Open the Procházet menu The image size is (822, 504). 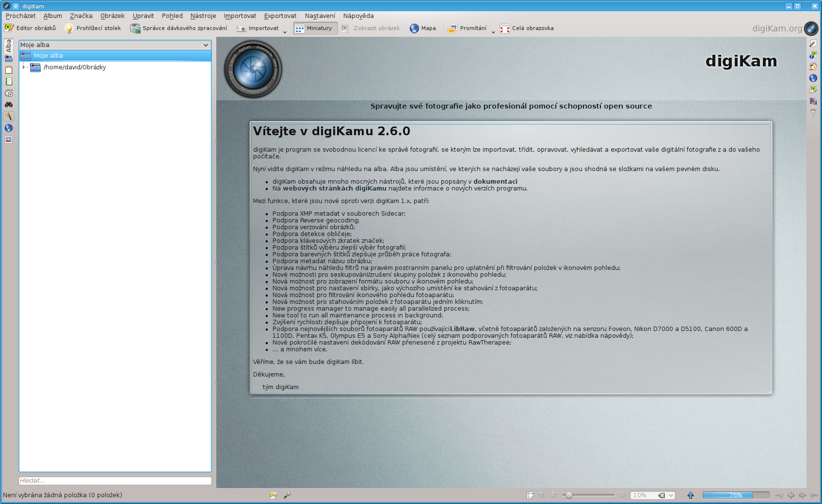(20, 16)
